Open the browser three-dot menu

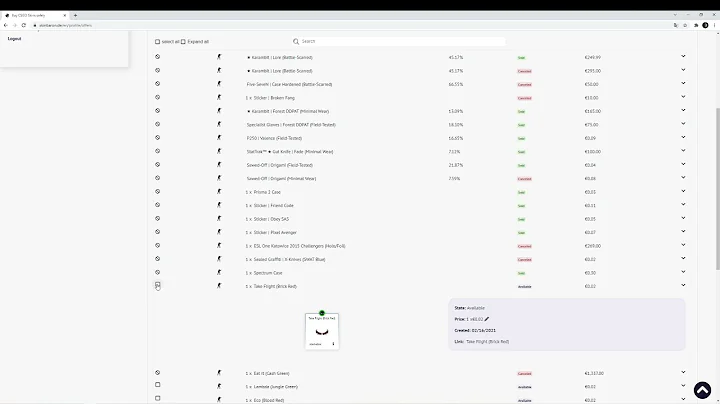tap(714, 25)
